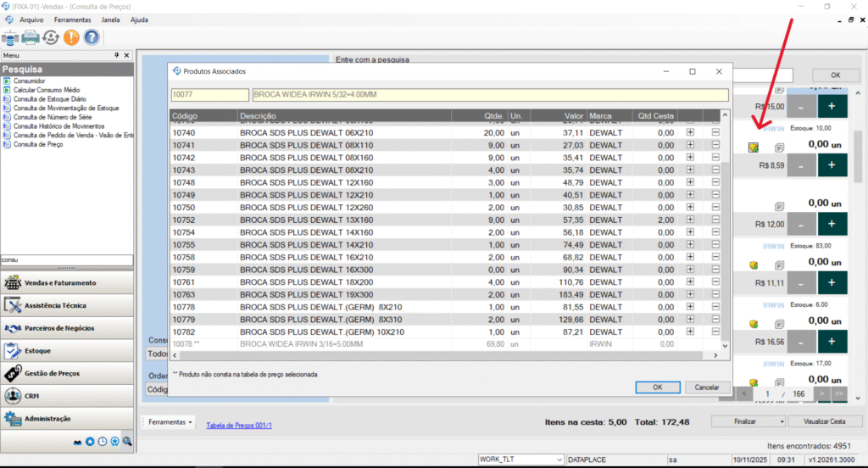Open the blue help question mark icon
Image resolution: width=868 pixels, height=468 pixels.
pyautogui.click(x=92, y=37)
